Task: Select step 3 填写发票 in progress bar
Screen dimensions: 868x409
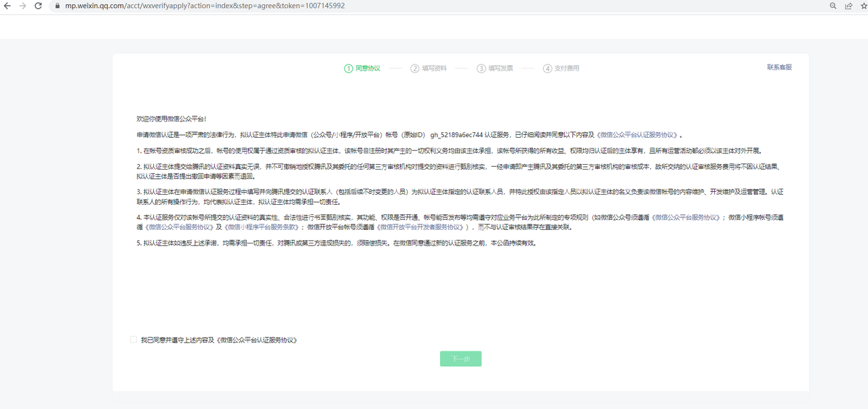Action: pyautogui.click(x=495, y=68)
